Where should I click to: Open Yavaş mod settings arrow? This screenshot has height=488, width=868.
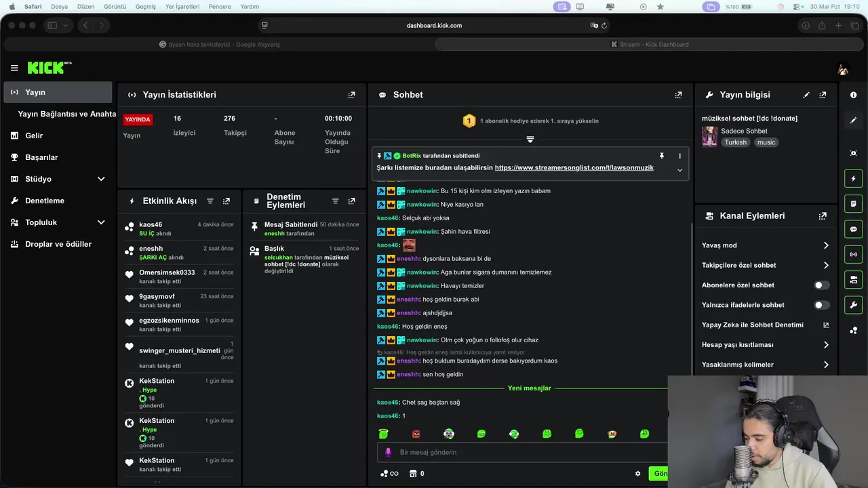826,245
